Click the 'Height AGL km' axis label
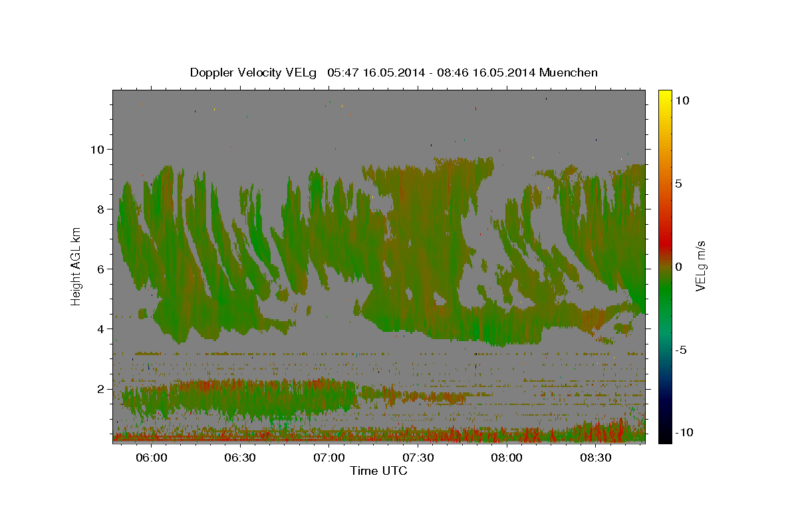Image resolution: width=798 pixels, height=532 pixels. click(76, 267)
